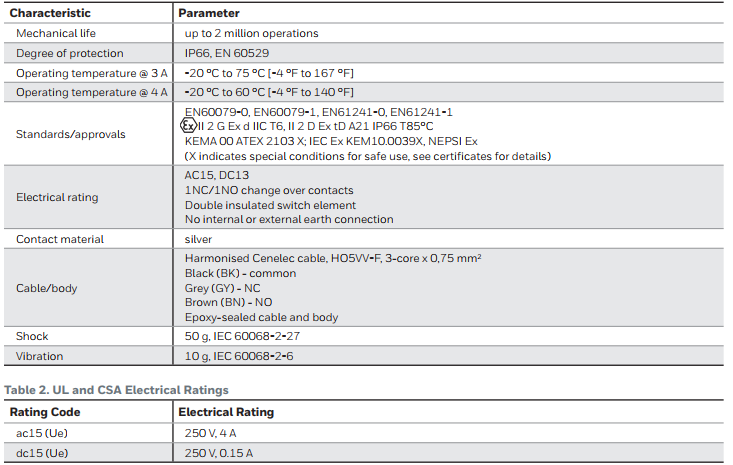Click the AC15, DC13 text
733x465 pixels.
(x=216, y=175)
